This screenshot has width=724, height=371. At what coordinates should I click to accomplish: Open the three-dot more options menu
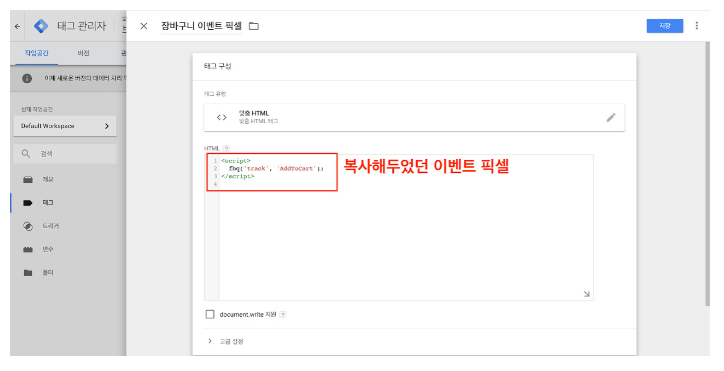[696, 26]
